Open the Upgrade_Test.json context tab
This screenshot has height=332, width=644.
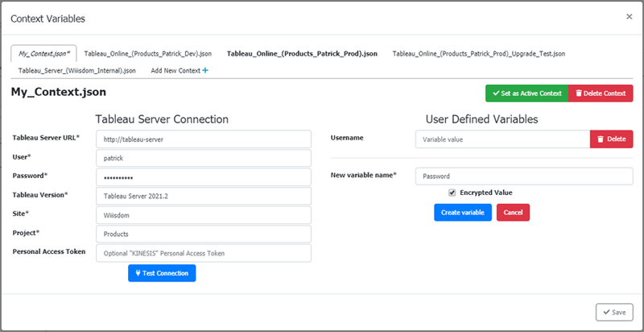pyautogui.click(x=478, y=53)
